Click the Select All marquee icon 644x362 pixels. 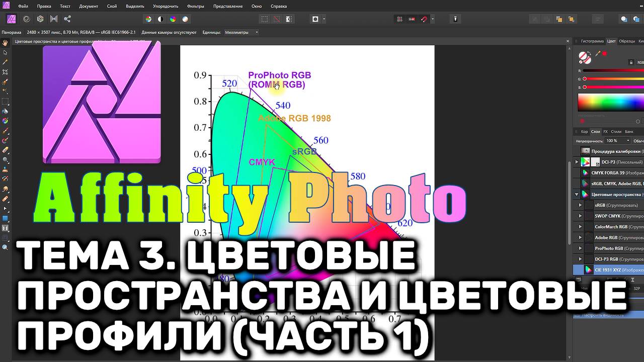(x=264, y=19)
